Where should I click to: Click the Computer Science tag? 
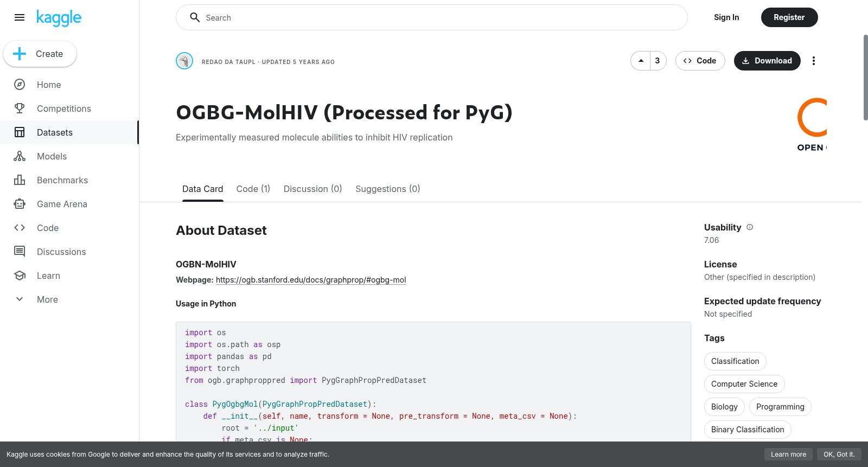(x=744, y=384)
